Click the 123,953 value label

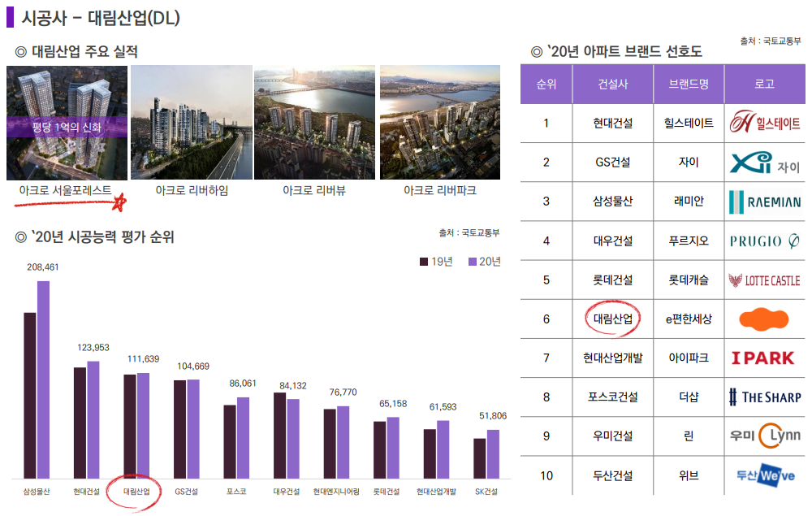[x=93, y=348]
